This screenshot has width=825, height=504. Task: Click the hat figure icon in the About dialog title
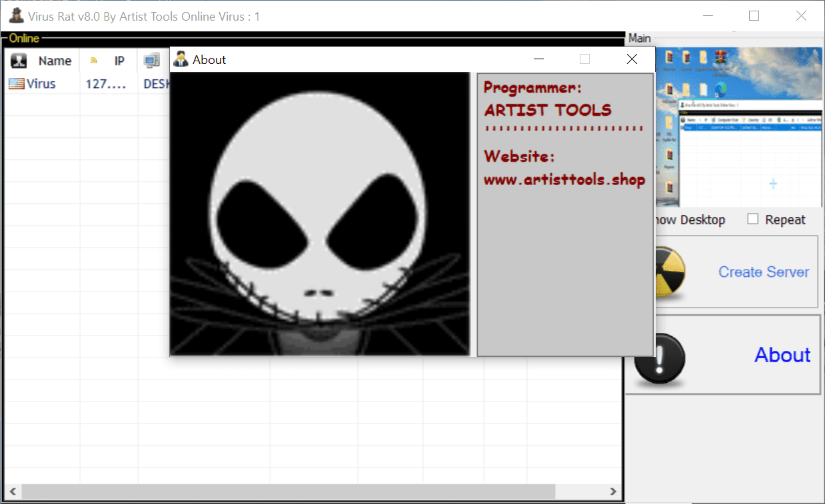coord(181,59)
